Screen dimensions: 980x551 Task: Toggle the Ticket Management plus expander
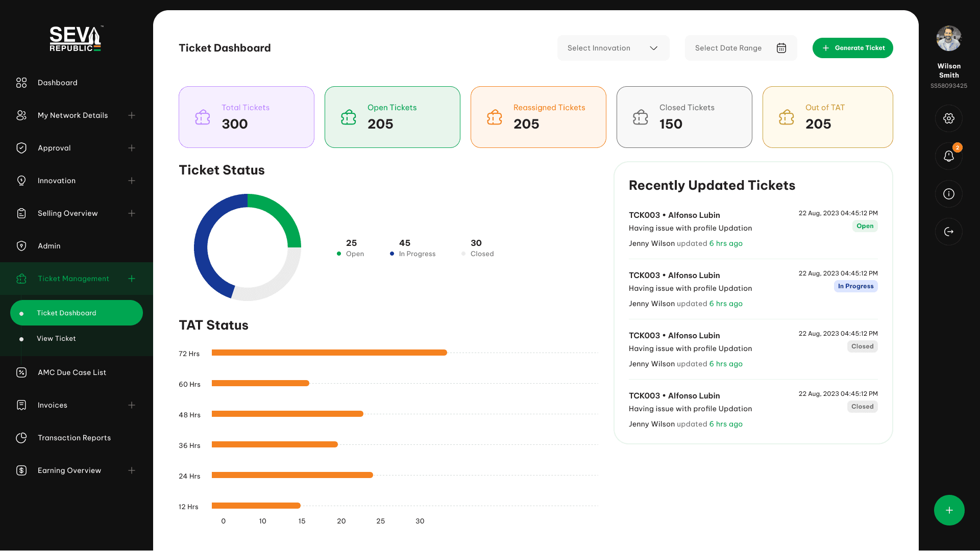(132, 279)
